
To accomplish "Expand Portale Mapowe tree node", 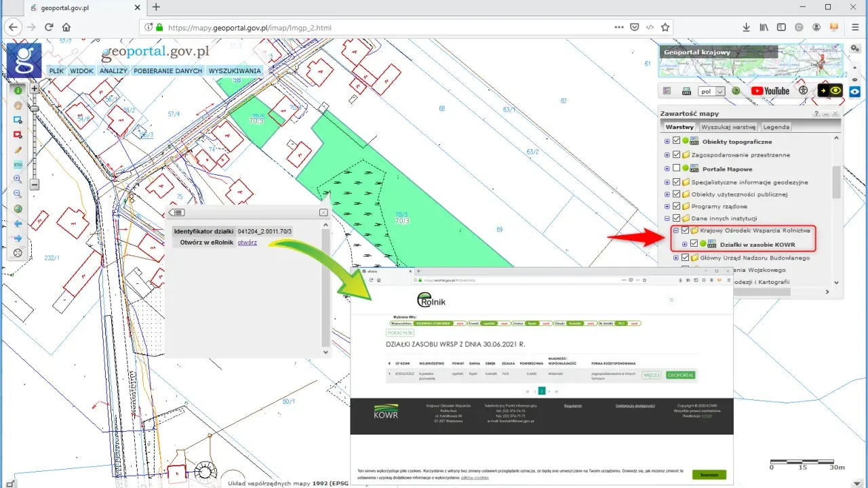I will pos(667,169).
